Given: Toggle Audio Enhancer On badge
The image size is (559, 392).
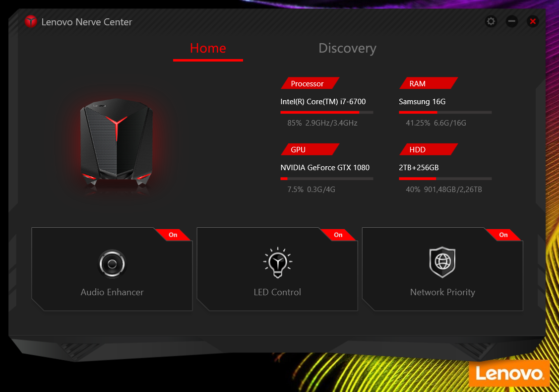Looking at the screenshot, I should (173, 235).
